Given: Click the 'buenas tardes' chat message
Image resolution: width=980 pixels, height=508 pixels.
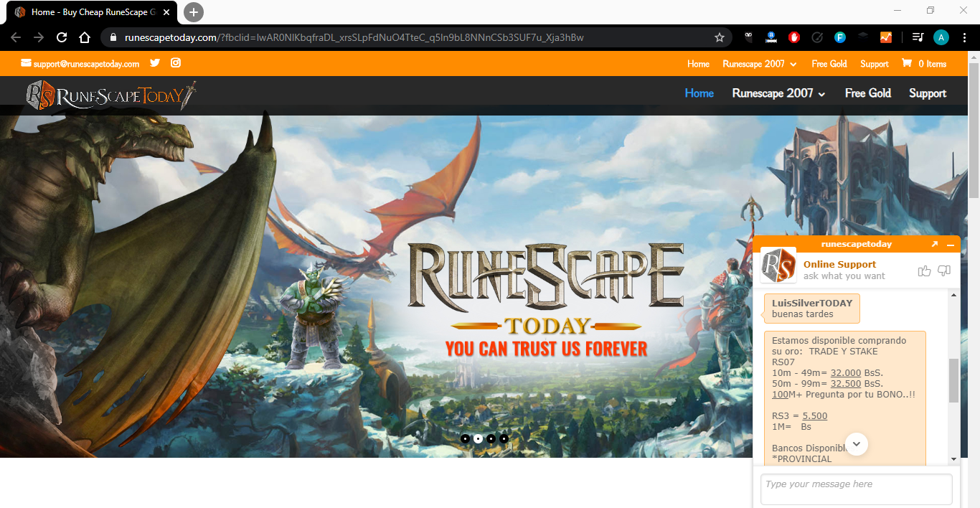Looking at the screenshot, I should point(803,314).
